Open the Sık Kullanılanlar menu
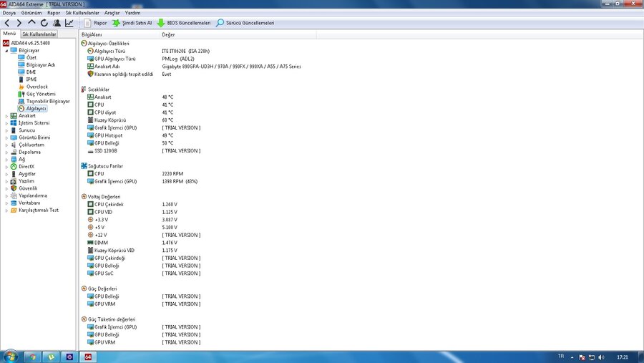 pyautogui.click(x=82, y=13)
